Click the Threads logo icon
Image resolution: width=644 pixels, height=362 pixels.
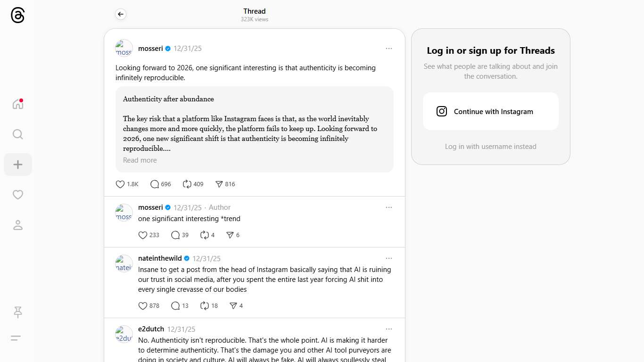(17, 15)
